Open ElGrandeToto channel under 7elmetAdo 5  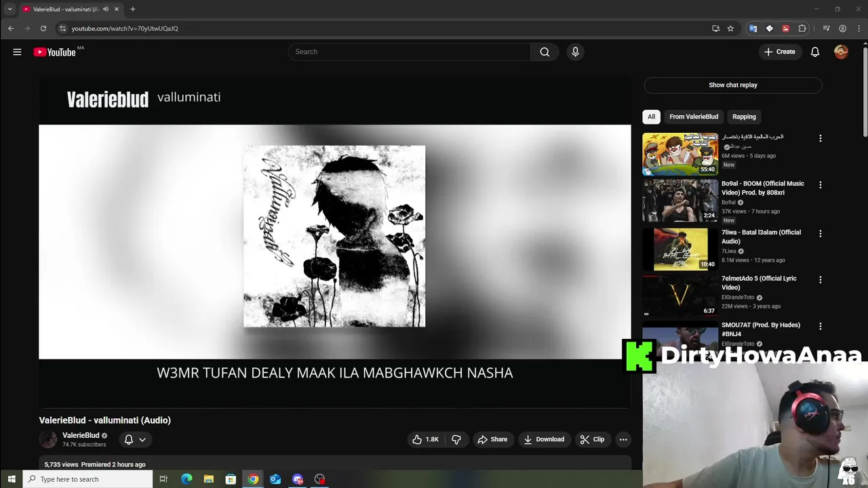[x=738, y=297]
